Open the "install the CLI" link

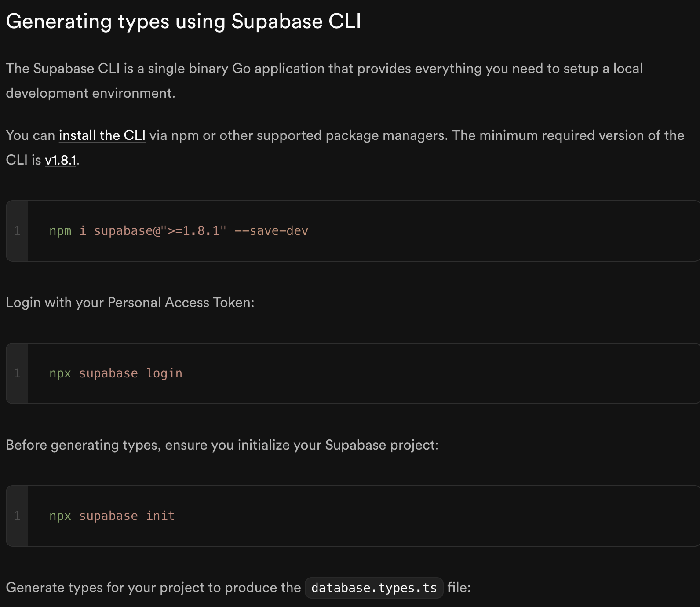pyautogui.click(x=102, y=135)
